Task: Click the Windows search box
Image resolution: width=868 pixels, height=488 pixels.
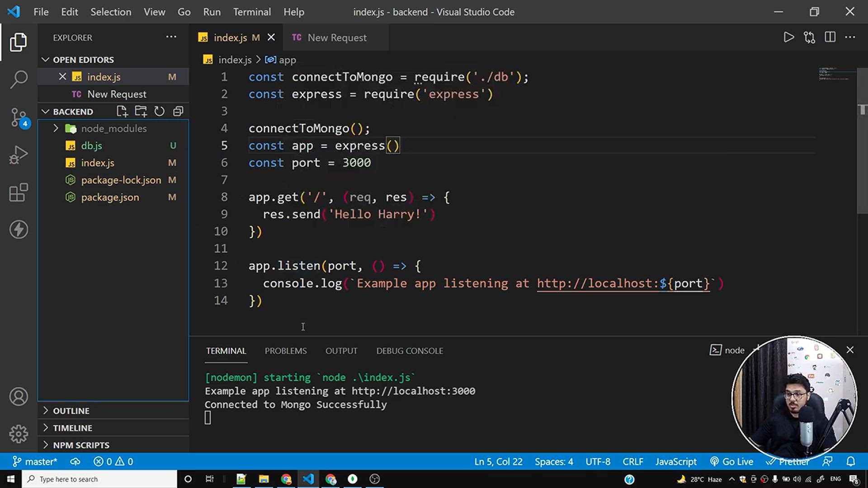Action: point(99,479)
